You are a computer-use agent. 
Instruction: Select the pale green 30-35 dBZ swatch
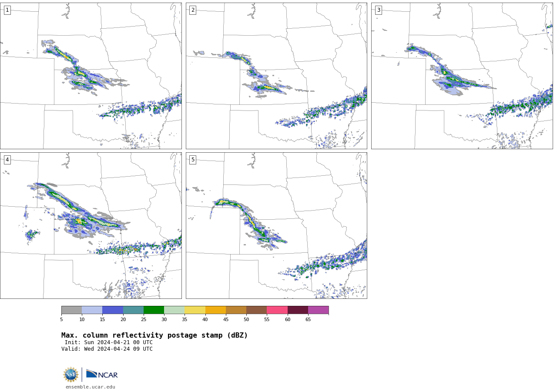coord(174,310)
